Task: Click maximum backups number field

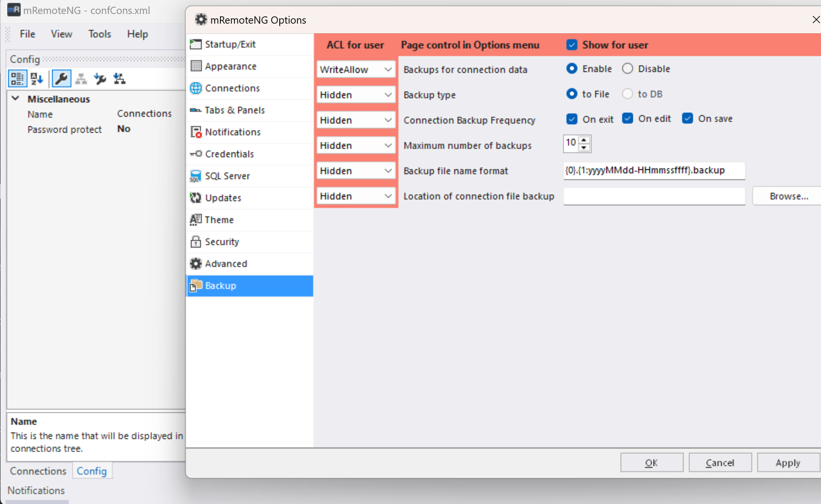Action: point(571,143)
